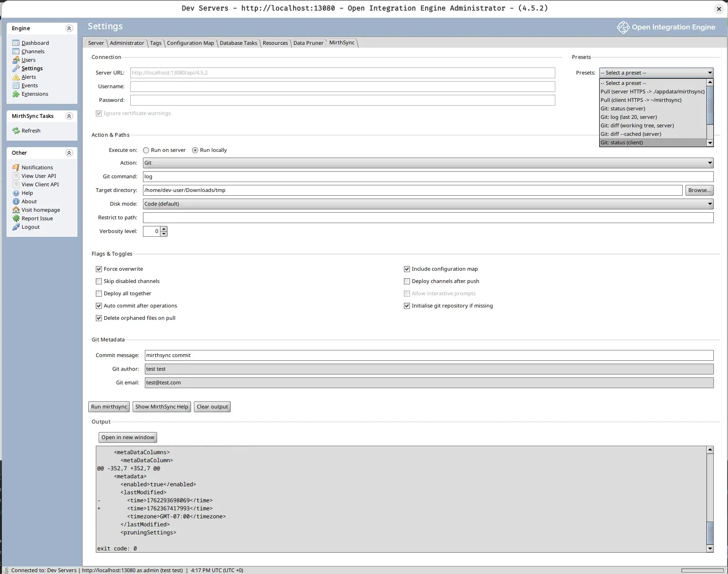Open the Configuration Map tab
Viewport: 728px width, 574px height.
tap(191, 43)
